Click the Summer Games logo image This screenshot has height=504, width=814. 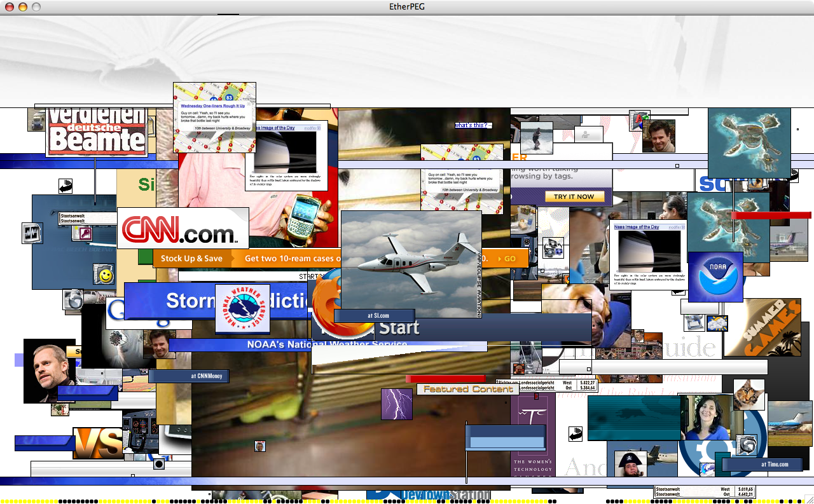pos(762,327)
